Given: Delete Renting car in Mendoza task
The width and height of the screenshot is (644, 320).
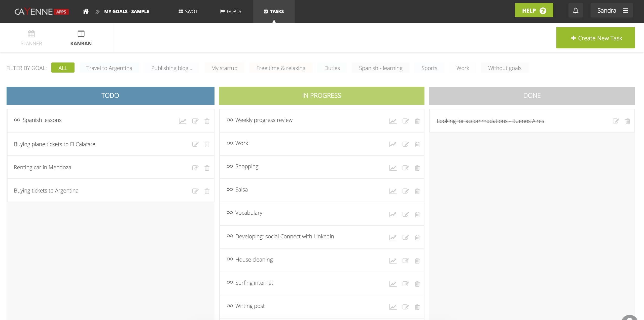Looking at the screenshot, I should click(207, 168).
